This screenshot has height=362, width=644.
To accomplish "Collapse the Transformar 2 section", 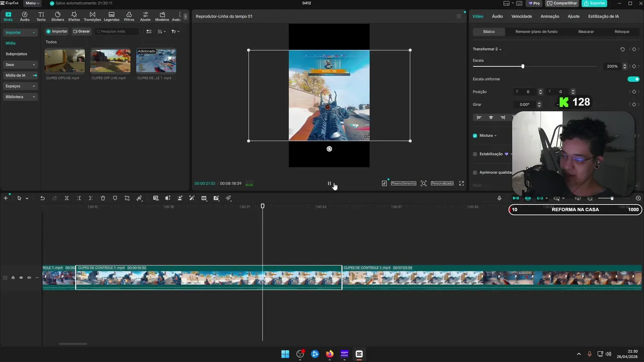I will [500, 49].
